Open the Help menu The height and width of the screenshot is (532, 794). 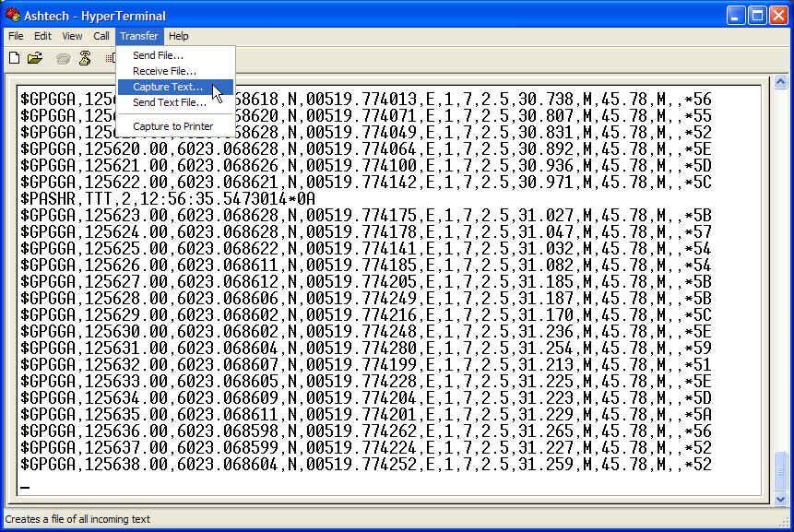point(179,36)
